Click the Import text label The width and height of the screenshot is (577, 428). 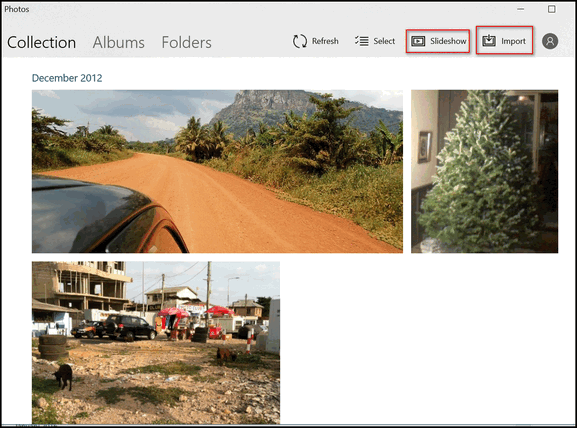point(513,41)
